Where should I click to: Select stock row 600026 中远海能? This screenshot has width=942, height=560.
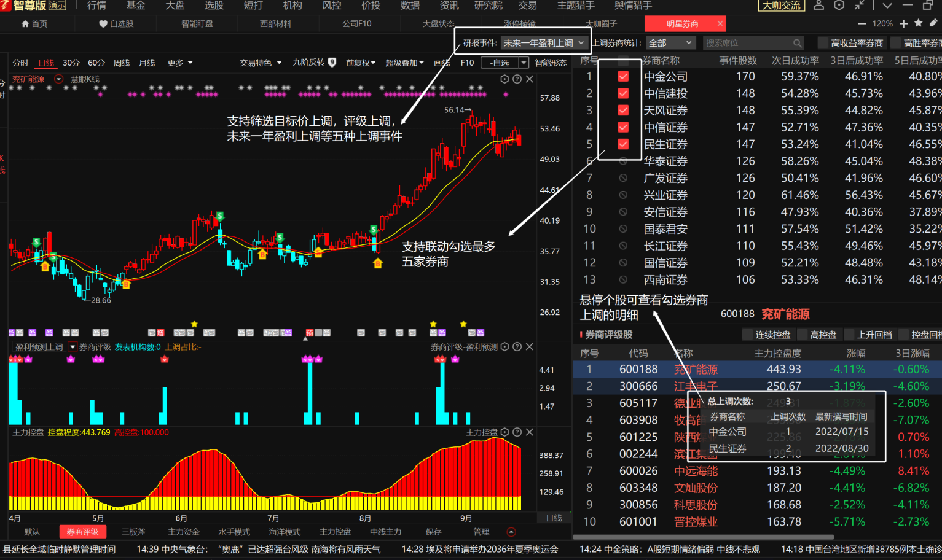[757, 471]
